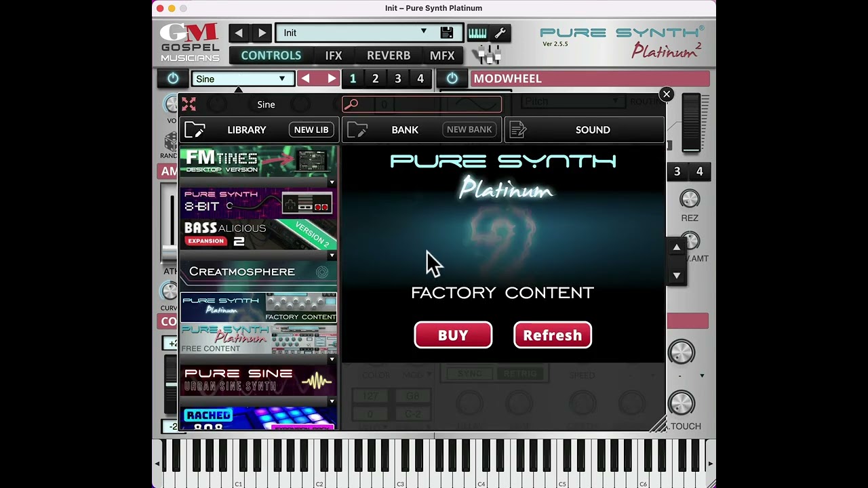Turn the REZ knob

click(690, 199)
